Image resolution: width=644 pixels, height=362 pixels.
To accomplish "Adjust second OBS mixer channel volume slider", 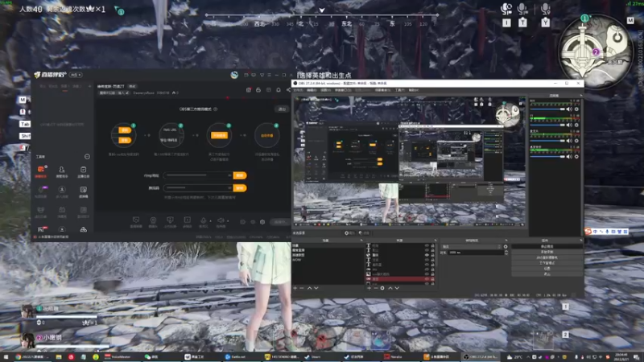I will coord(547,125).
